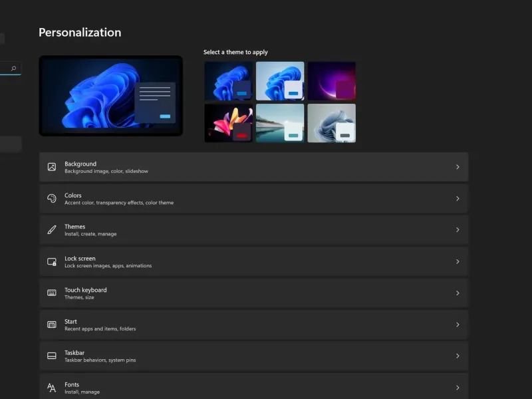
Task: Click 'Accent color, transparency effects, color theme' text
Action: [119, 203]
